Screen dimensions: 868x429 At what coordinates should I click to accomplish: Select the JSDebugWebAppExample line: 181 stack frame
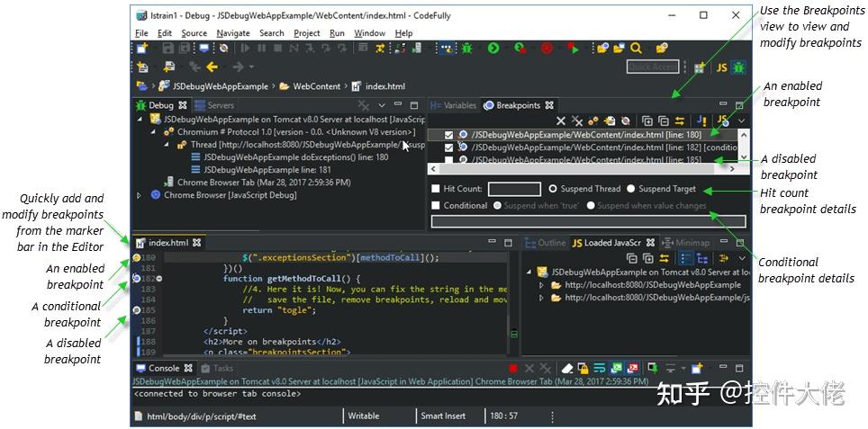click(x=267, y=170)
